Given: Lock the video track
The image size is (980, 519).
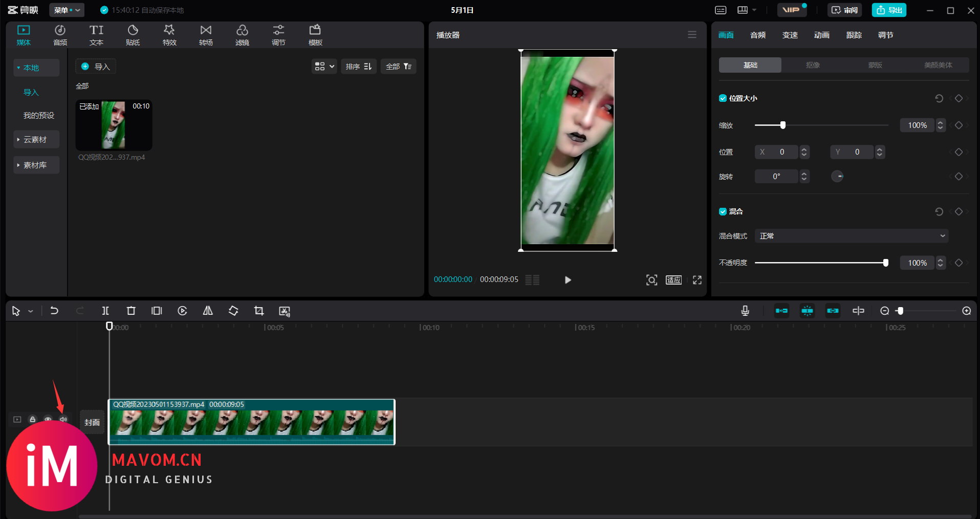Looking at the screenshot, I should (33, 419).
